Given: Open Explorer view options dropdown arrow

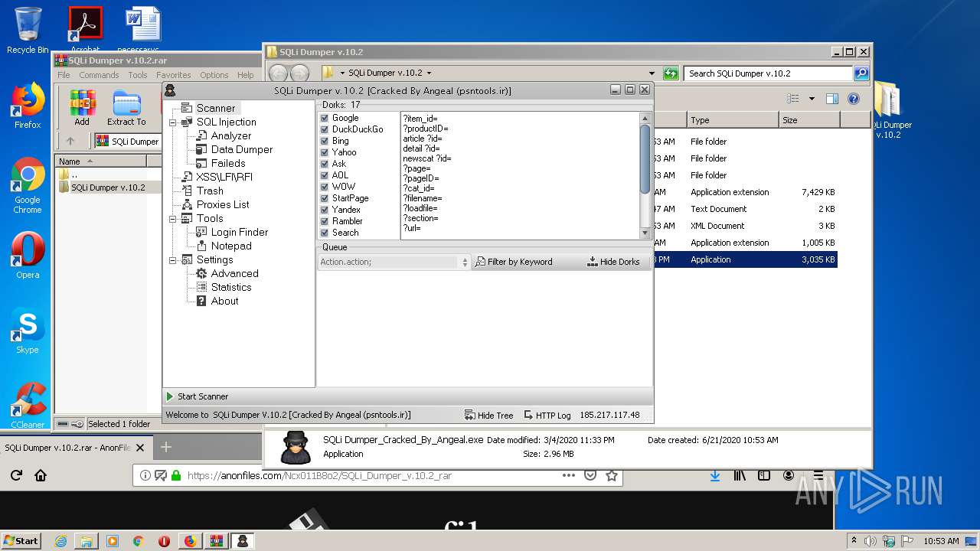Looking at the screenshot, I should pyautogui.click(x=812, y=99).
